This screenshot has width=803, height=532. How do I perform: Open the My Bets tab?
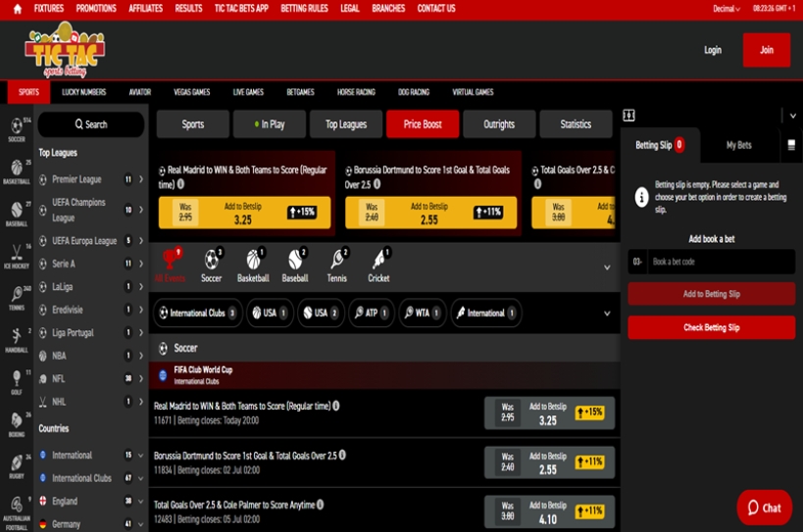tap(738, 145)
